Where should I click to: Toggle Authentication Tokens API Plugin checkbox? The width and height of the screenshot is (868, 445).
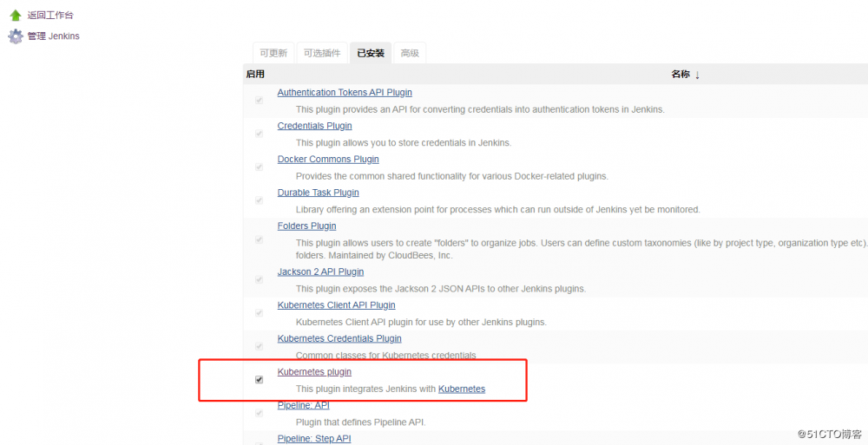click(x=259, y=101)
